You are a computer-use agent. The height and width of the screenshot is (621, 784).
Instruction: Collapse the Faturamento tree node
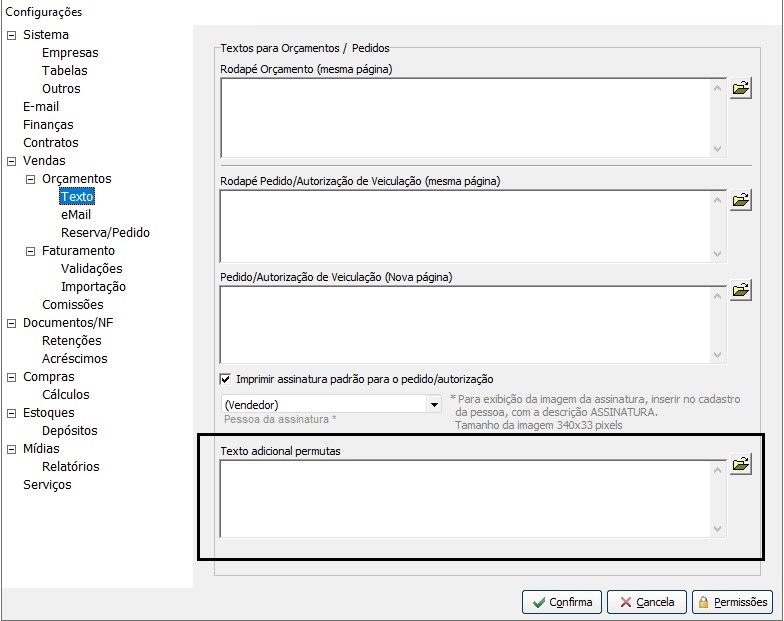31,251
